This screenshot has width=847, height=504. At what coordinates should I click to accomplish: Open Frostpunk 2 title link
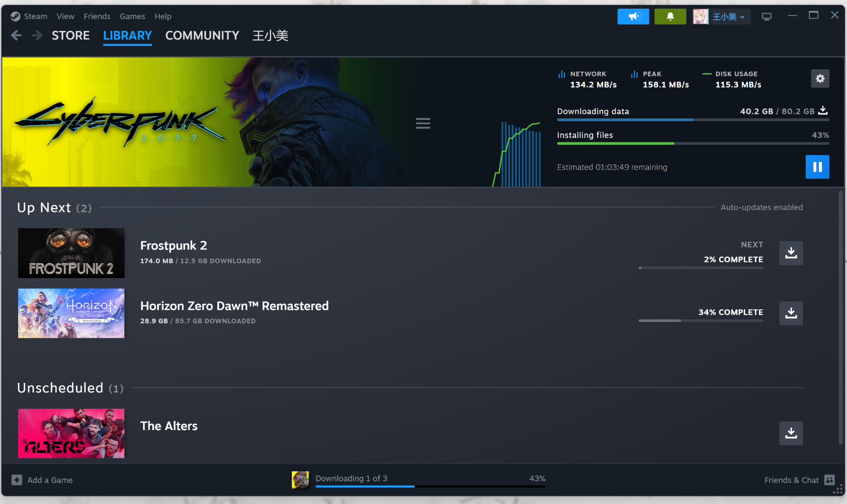[173, 245]
